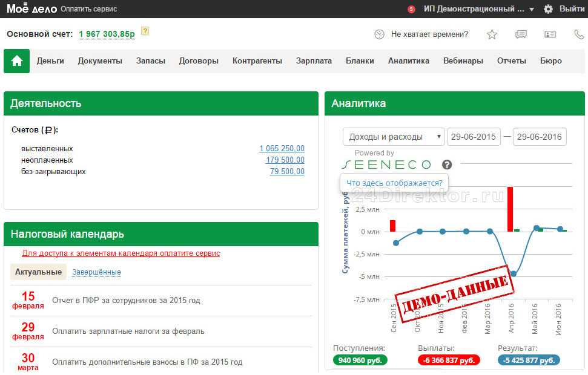Click the yellow question mark near balance

(145, 31)
